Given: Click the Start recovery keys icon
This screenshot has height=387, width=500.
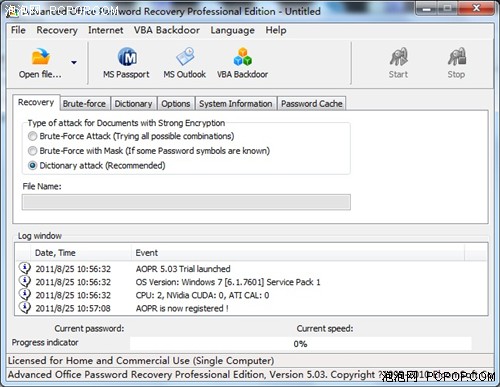Looking at the screenshot, I should (x=398, y=63).
